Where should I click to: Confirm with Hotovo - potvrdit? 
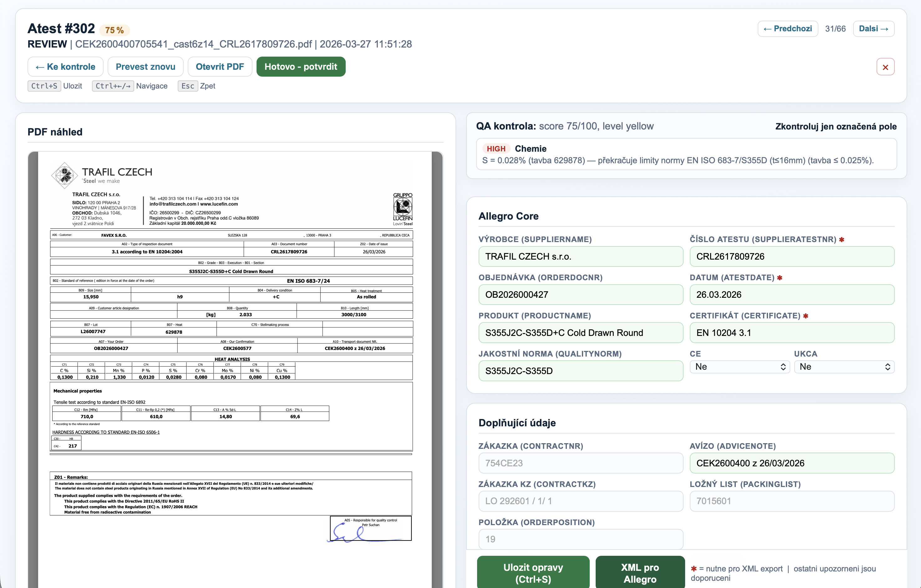(301, 67)
